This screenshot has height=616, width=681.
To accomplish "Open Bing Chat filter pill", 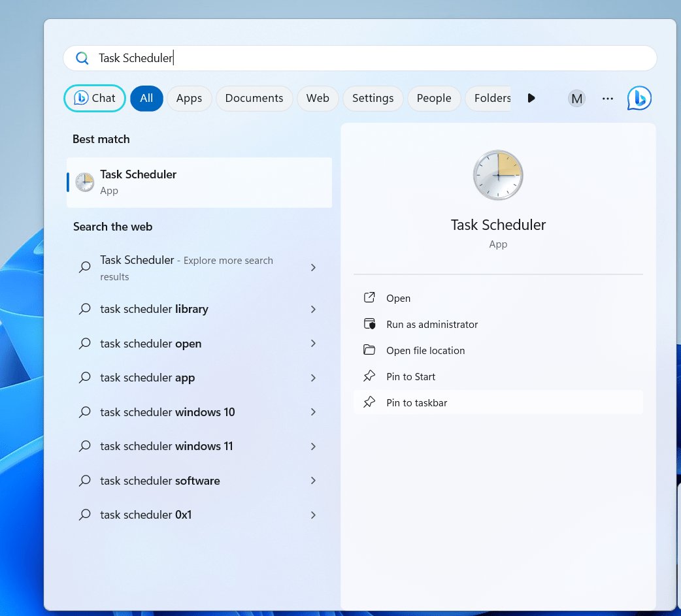I will 95,98.
